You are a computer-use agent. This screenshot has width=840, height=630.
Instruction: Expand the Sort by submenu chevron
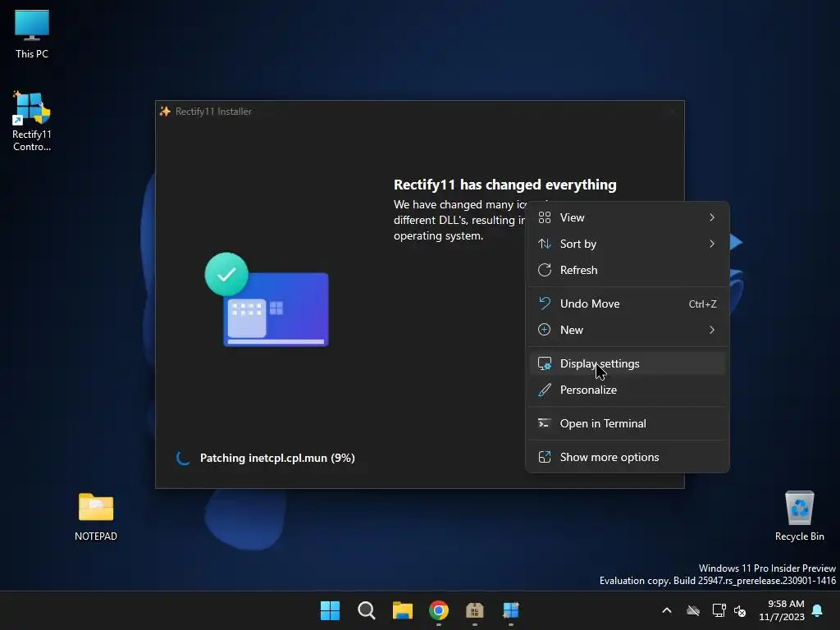click(x=712, y=244)
